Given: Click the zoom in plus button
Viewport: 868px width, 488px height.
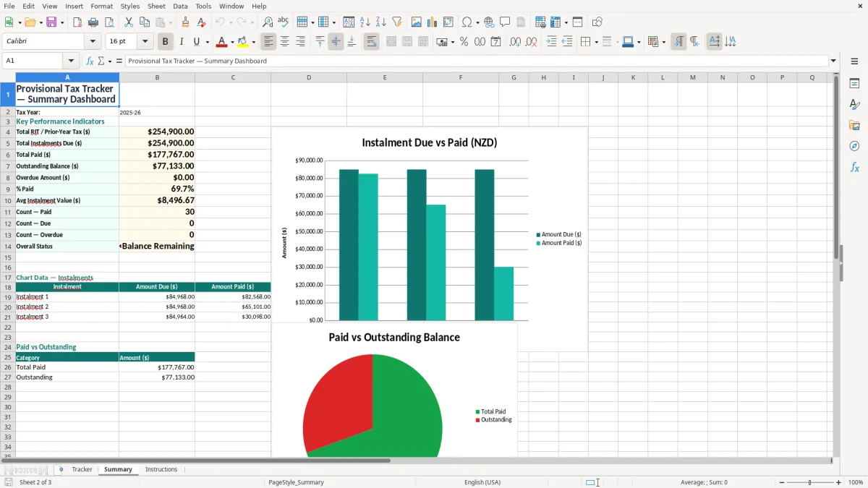Looking at the screenshot, I should coord(839,482).
